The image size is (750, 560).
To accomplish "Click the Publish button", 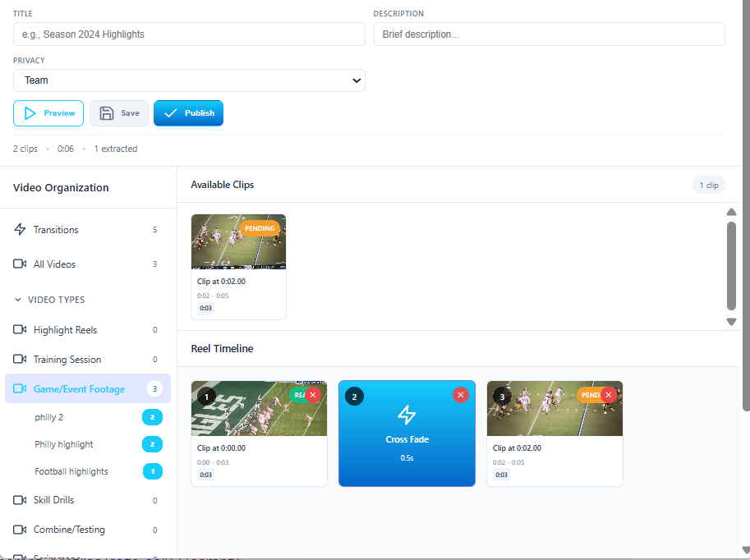I will [188, 113].
